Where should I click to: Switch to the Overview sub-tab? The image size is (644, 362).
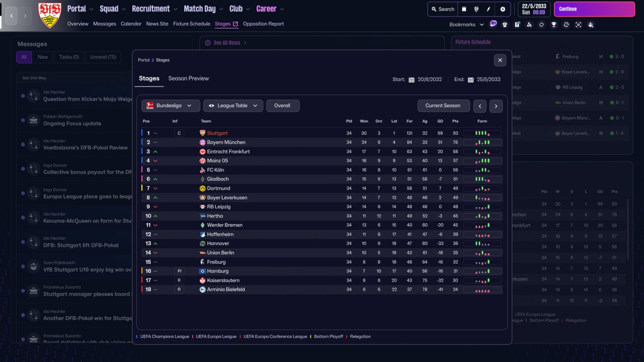pos(77,24)
